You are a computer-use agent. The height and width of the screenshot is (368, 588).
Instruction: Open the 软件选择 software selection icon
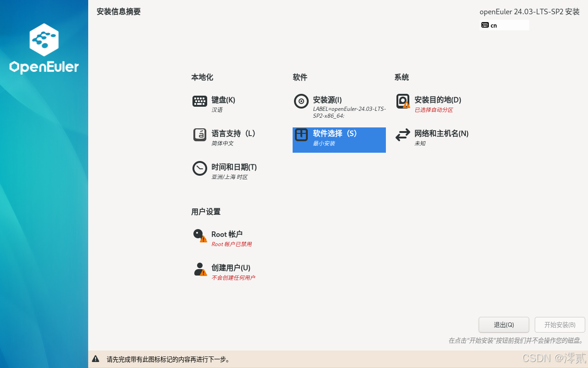[301, 135]
